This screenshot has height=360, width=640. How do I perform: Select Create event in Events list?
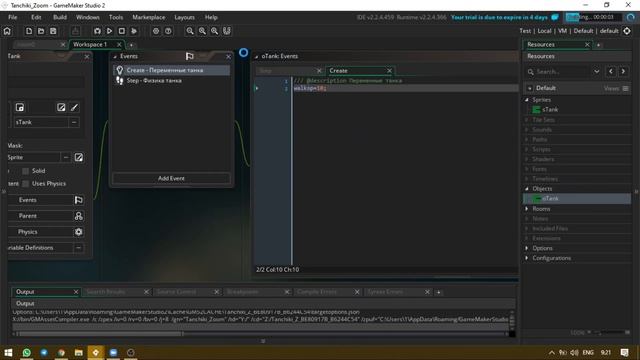[x=171, y=70]
